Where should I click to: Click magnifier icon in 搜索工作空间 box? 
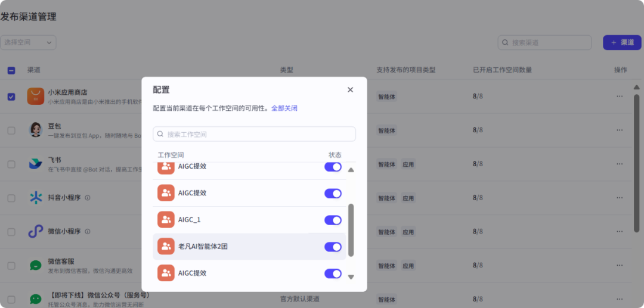[160, 134]
